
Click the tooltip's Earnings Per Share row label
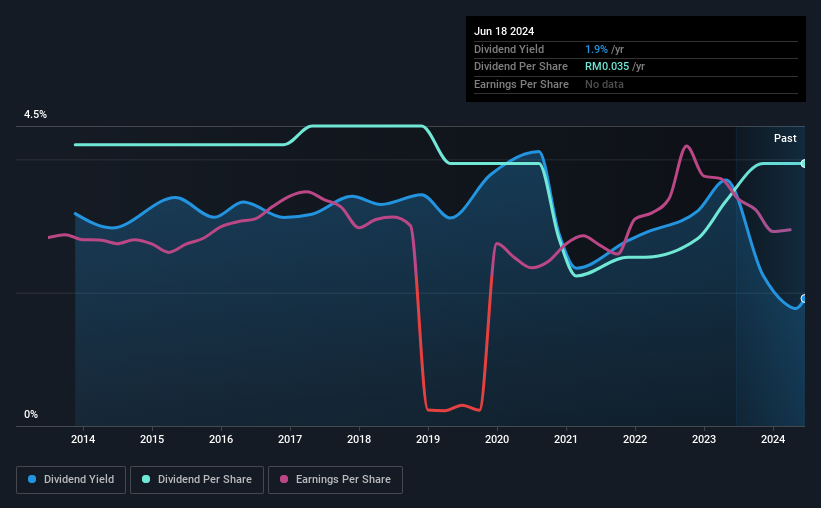[521, 84]
